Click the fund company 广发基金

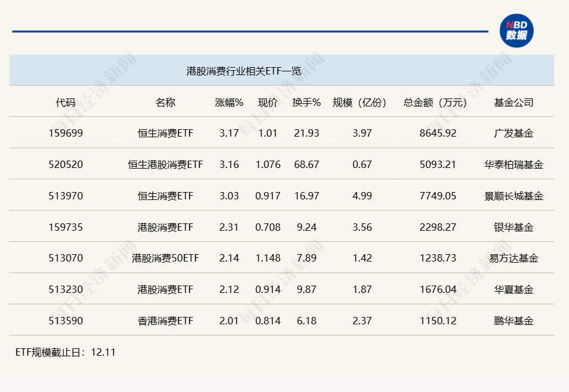(514, 133)
